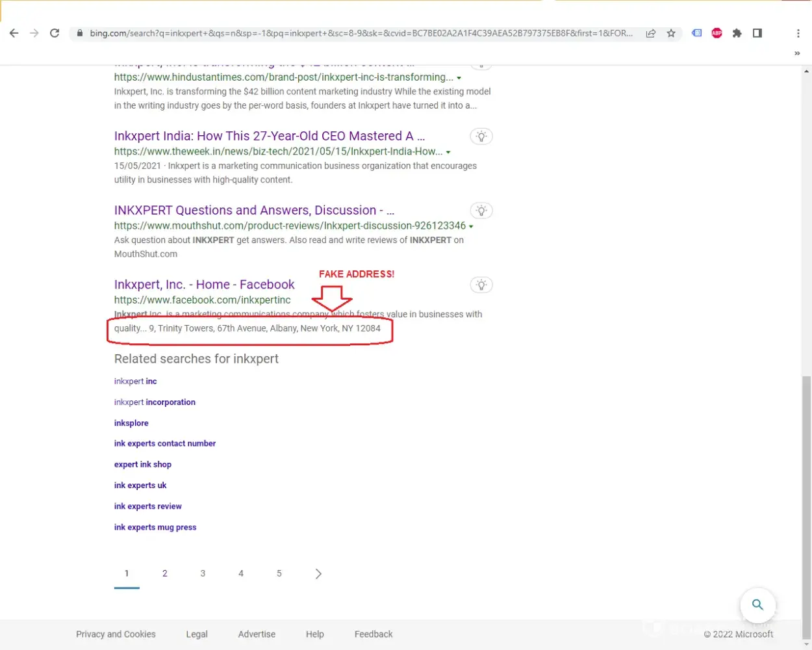Reload the page with refresh icon
The height and width of the screenshot is (650, 812).
coord(55,33)
